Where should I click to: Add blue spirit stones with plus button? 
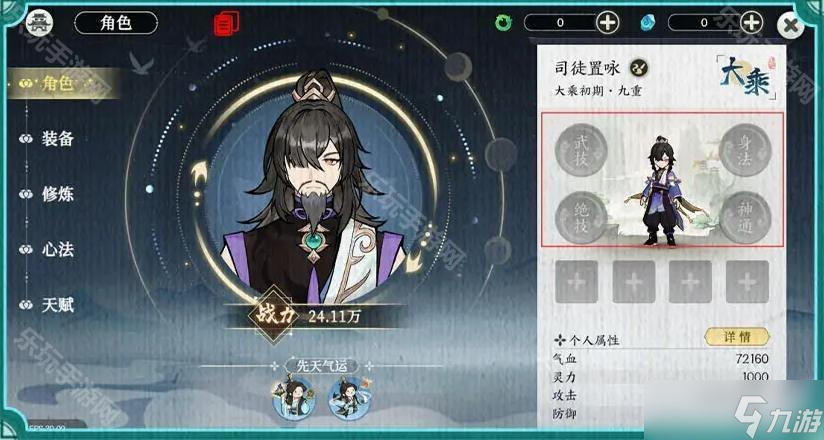coord(751,23)
